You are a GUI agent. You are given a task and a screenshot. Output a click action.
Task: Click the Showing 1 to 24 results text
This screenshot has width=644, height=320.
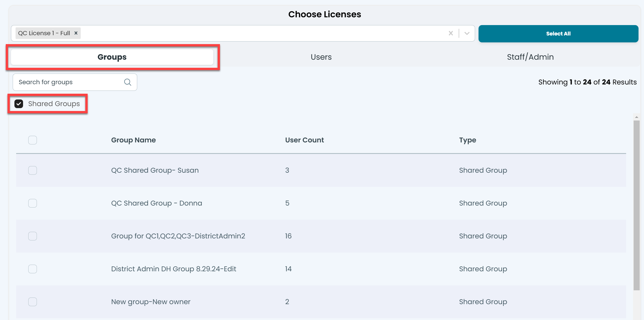(587, 82)
